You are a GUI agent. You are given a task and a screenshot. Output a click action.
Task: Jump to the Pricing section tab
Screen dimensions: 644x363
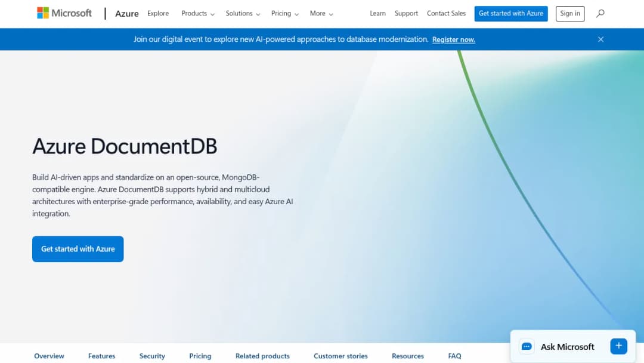pos(200,356)
